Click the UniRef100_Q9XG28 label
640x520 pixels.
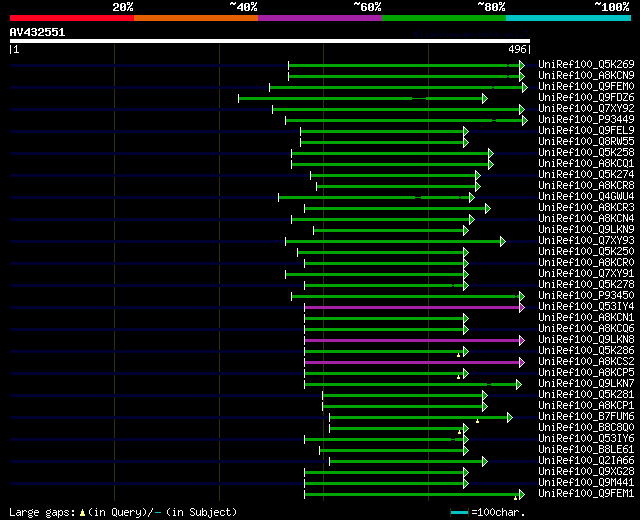pos(586,472)
